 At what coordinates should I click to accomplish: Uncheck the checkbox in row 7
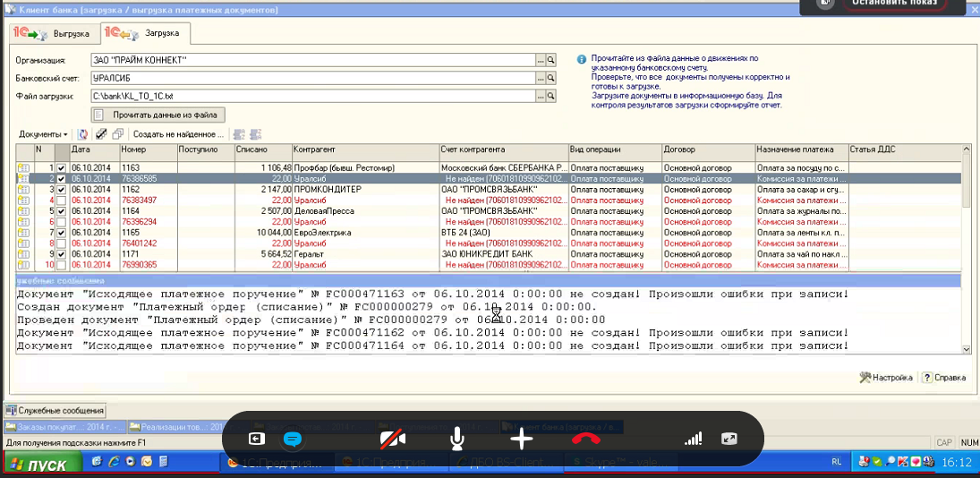pos(61,233)
